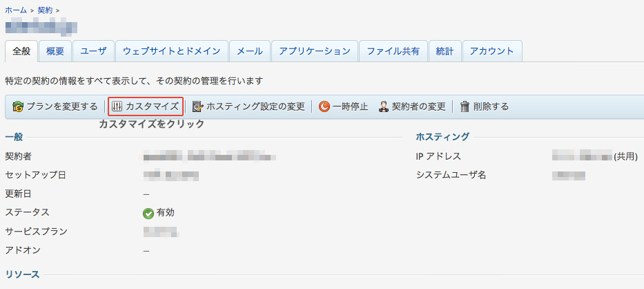Click the green 有効 status icon
Image resolution: width=644 pixels, height=289 pixels.
click(x=148, y=213)
